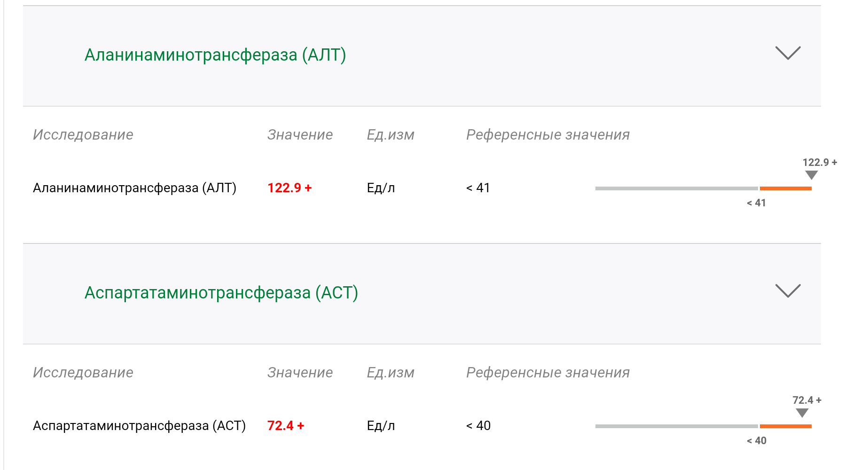This screenshot has height=470, width=868.
Task: Click the АЛТ row name in the table
Action: coord(134,188)
